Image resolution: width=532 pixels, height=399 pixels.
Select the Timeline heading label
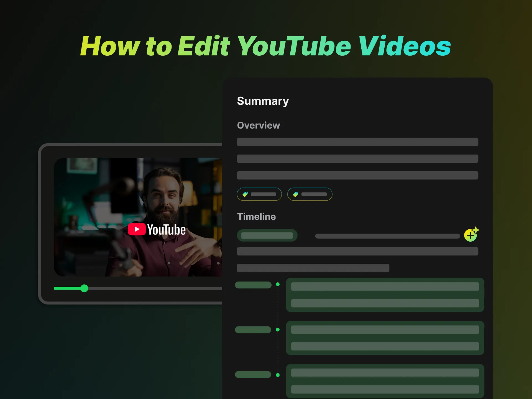click(x=256, y=216)
